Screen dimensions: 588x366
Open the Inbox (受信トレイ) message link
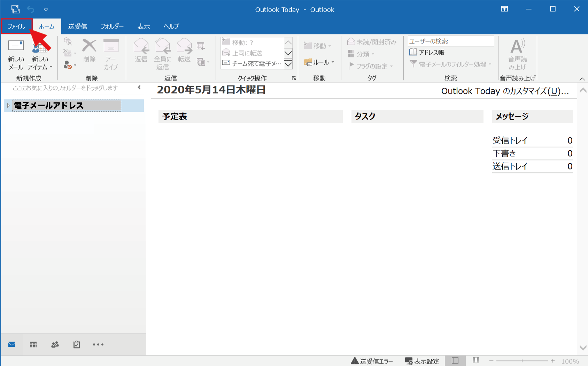[x=510, y=140]
